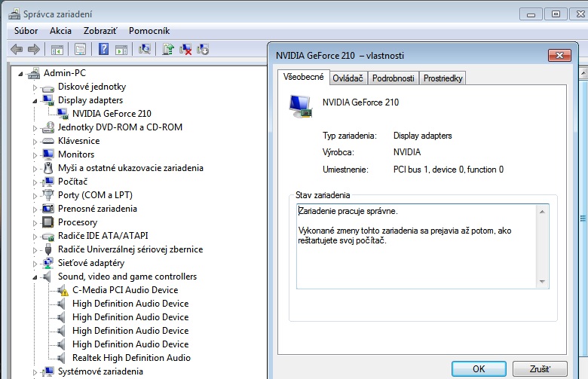Click the Prenosné zariadenia device icon
588x379 pixels.
coord(48,209)
